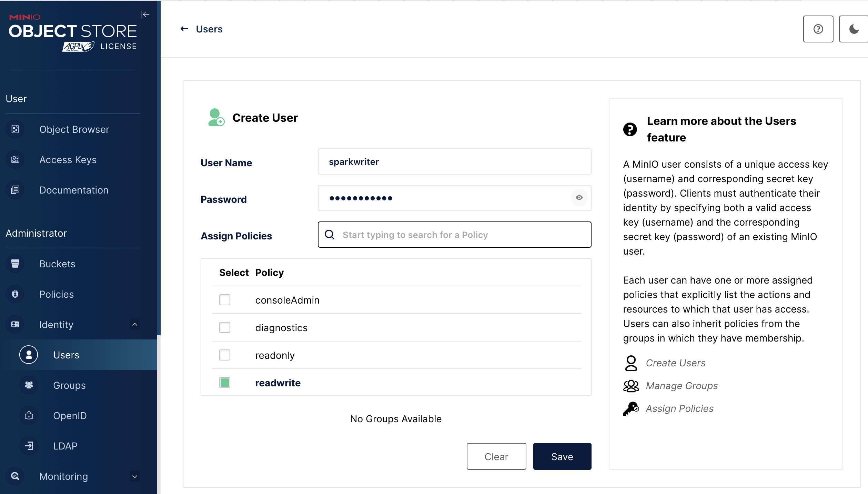The image size is (868, 494).
Task: Select Users under Identity
Action: (66, 355)
